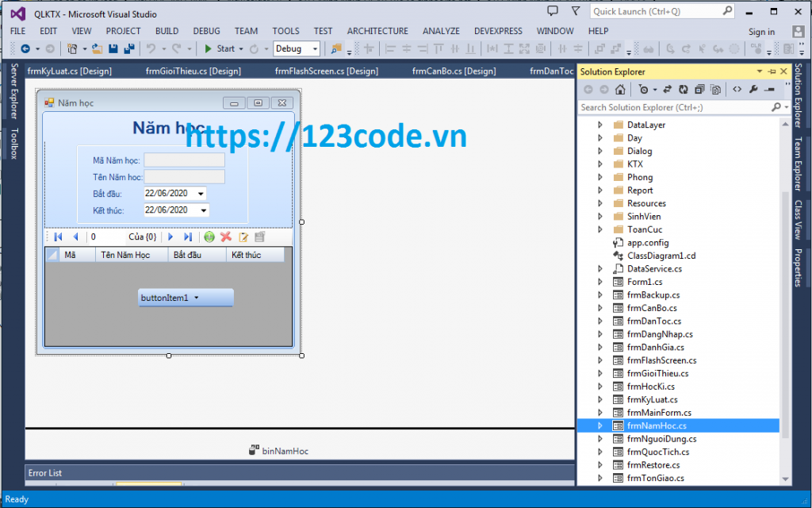The image size is (812, 508).
Task: Click the Undo icon on the toolbar
Action: click(x=151, y=48)
